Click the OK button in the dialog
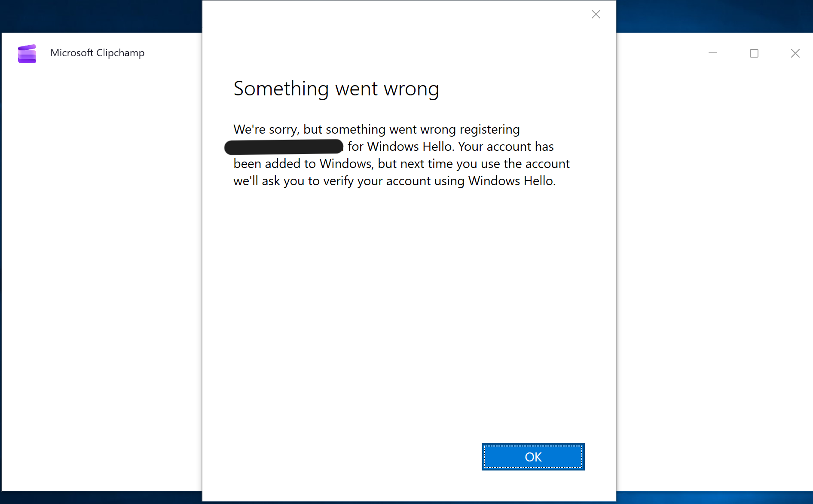This screenshot has height=504, width=813. pyautogui.click(x=533, y=457)
